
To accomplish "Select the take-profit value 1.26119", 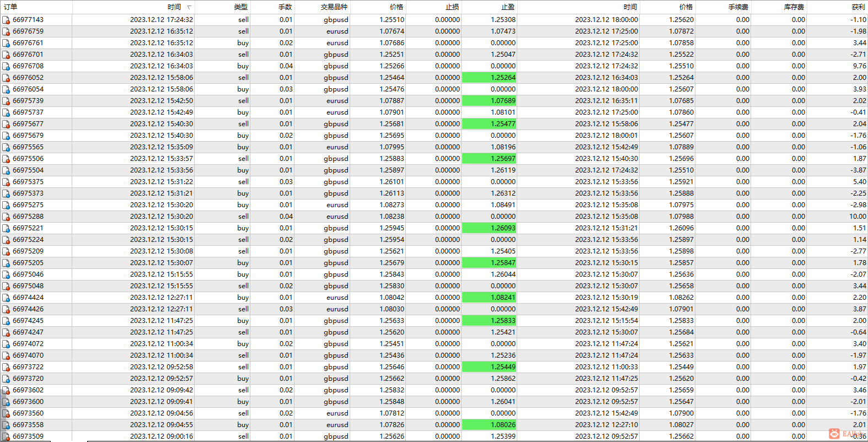I will tap(503, 170).
